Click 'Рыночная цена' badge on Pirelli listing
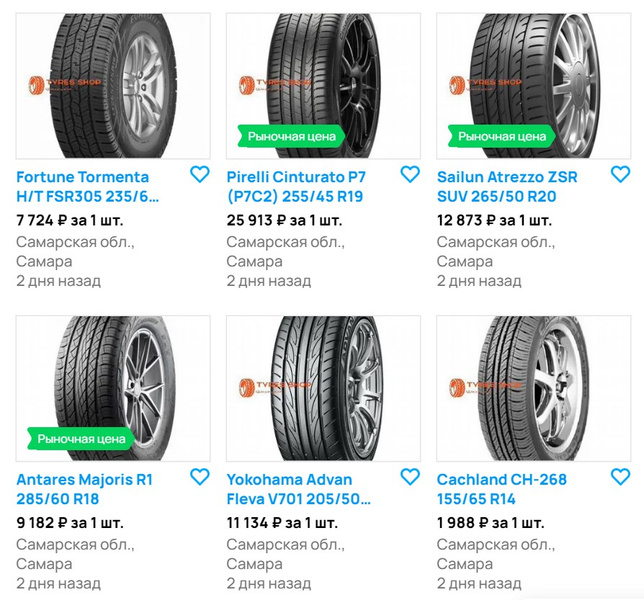Screen dimensions: 644x600 (x=291, y=135)
